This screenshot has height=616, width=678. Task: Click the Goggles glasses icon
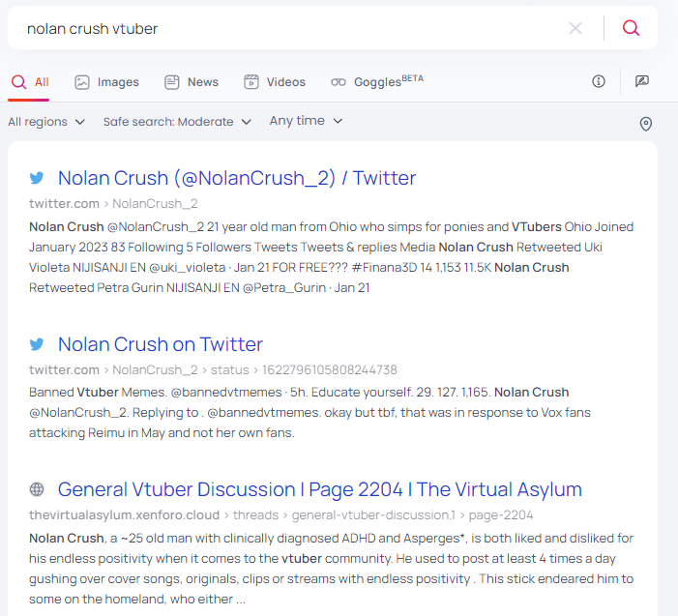[x=339, y=82]
